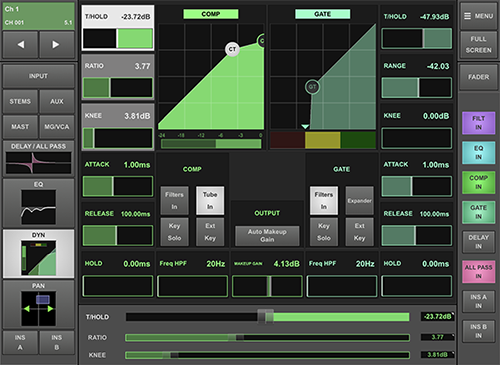
Task: Go to next channel with right arrow
Action: point(56,45)
